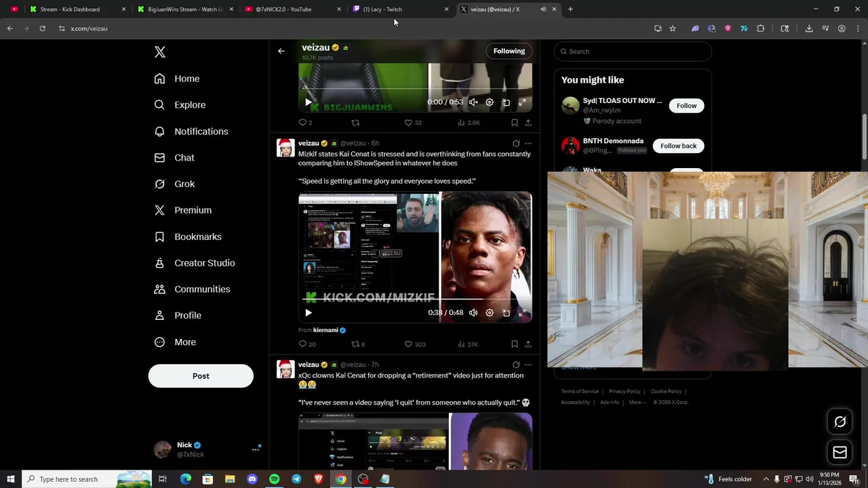The image size is (868, 488).
Task: Open More options on the Mizkif post
Action: (x=528, y=144)
